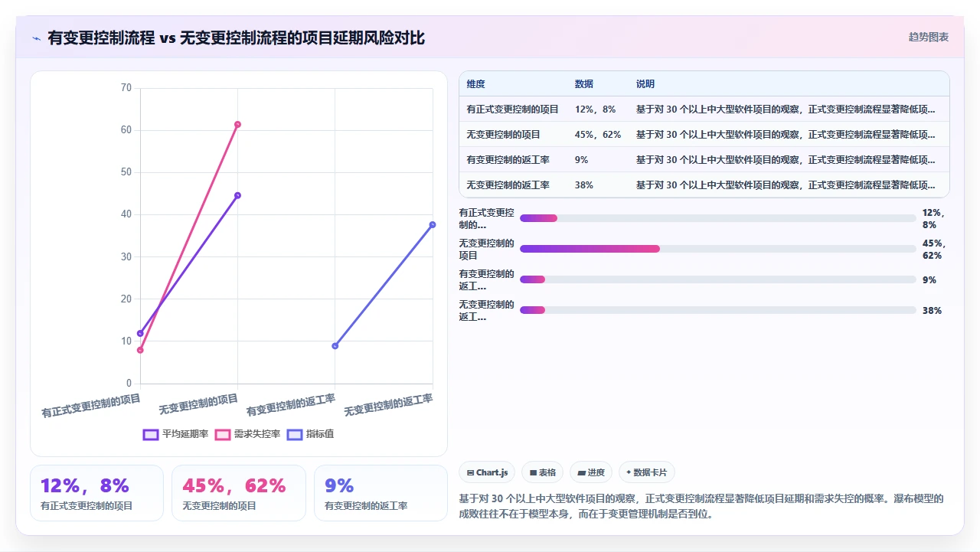Toggle the 平均延期率 legend item

tap(175, 434)
